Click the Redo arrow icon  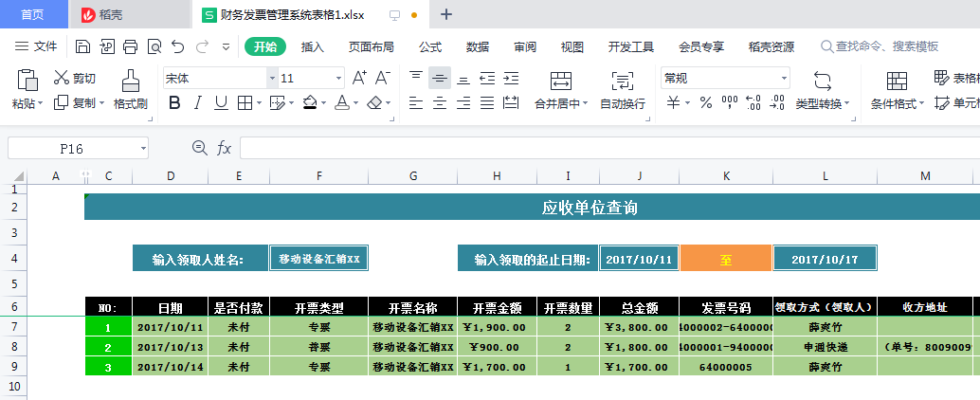click(x=202, y=46)
